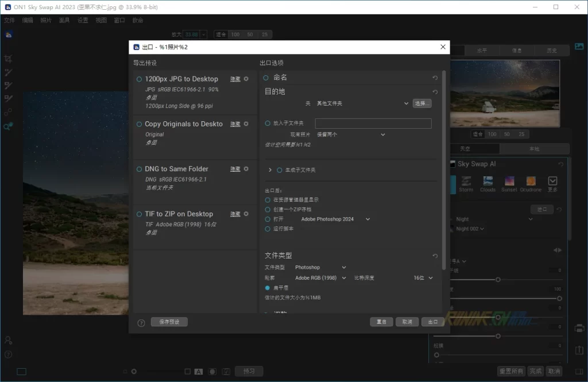Reset the 文件类型 section with its undo arrow

click(x=435, y=256)
